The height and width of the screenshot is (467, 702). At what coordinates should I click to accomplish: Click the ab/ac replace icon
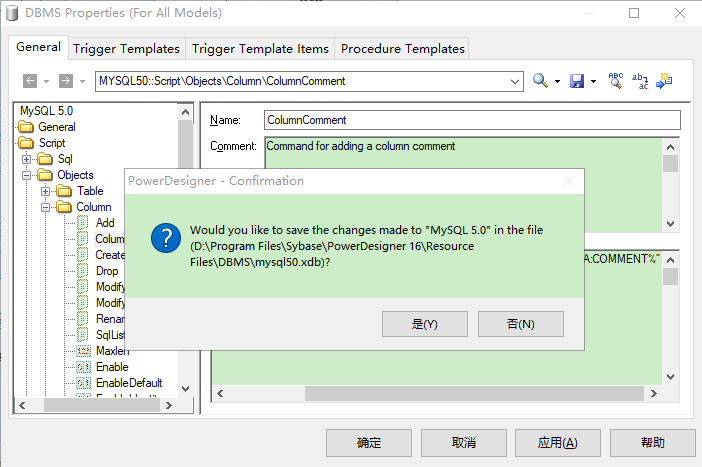640,81
